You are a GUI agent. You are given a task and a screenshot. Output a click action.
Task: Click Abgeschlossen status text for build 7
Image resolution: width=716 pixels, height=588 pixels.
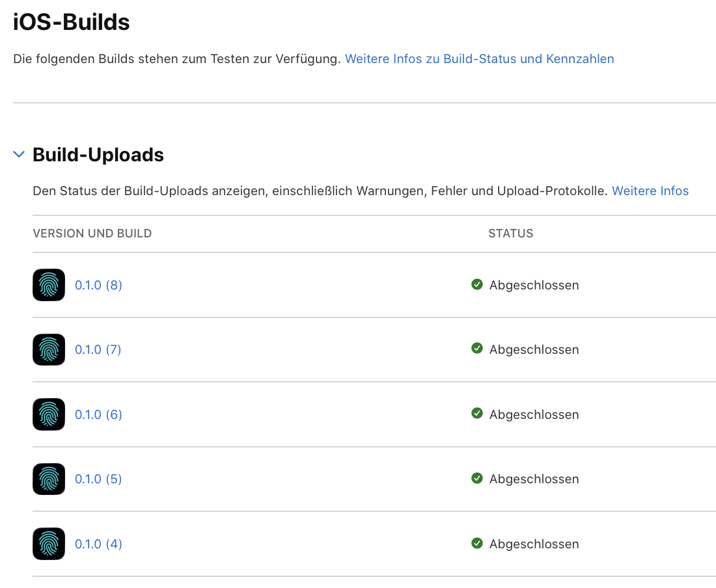pyautogui.click(x=534, y=349)
